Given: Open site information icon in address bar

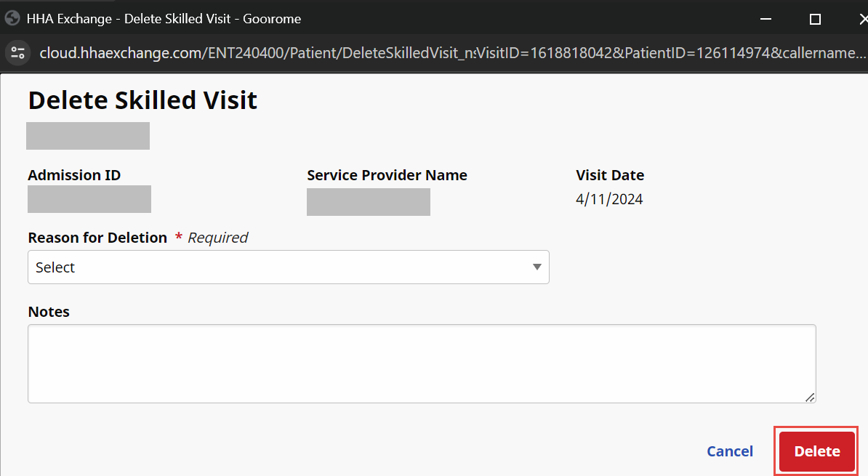Looking at the screenshot, I should tap(17, 52).
